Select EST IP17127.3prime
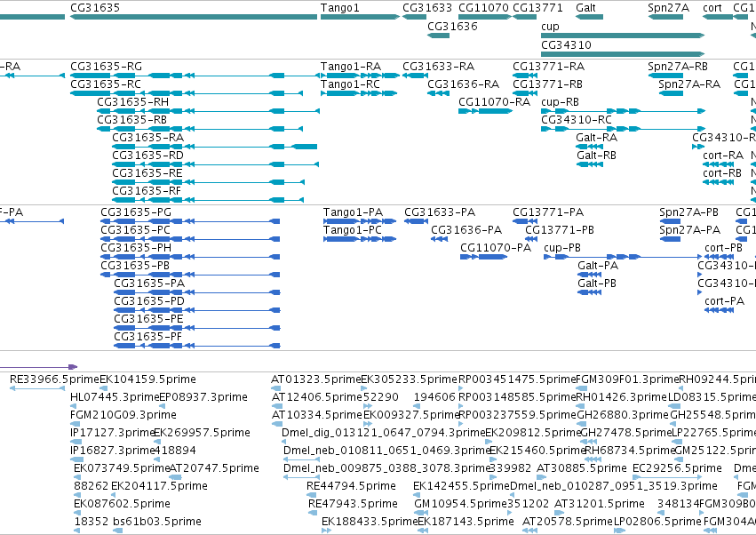This screenshot has height=535, width=756. (x=112, y=433)
